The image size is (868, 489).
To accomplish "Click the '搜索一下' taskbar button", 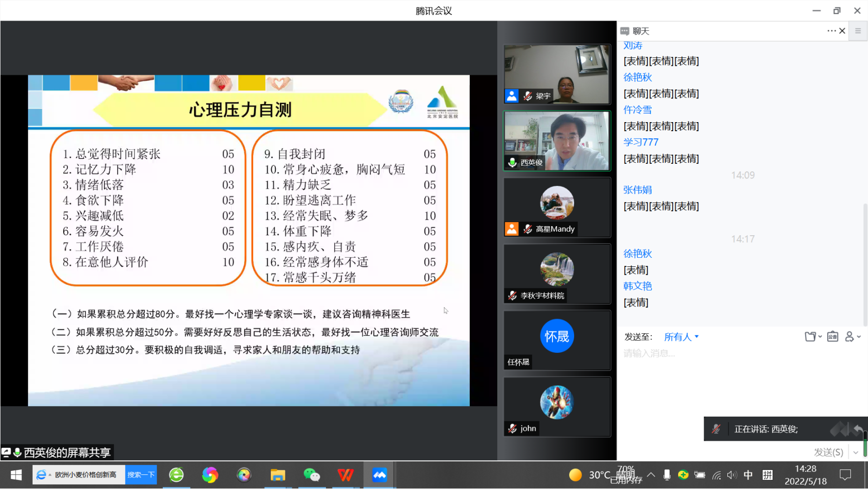I will (141, 475).
